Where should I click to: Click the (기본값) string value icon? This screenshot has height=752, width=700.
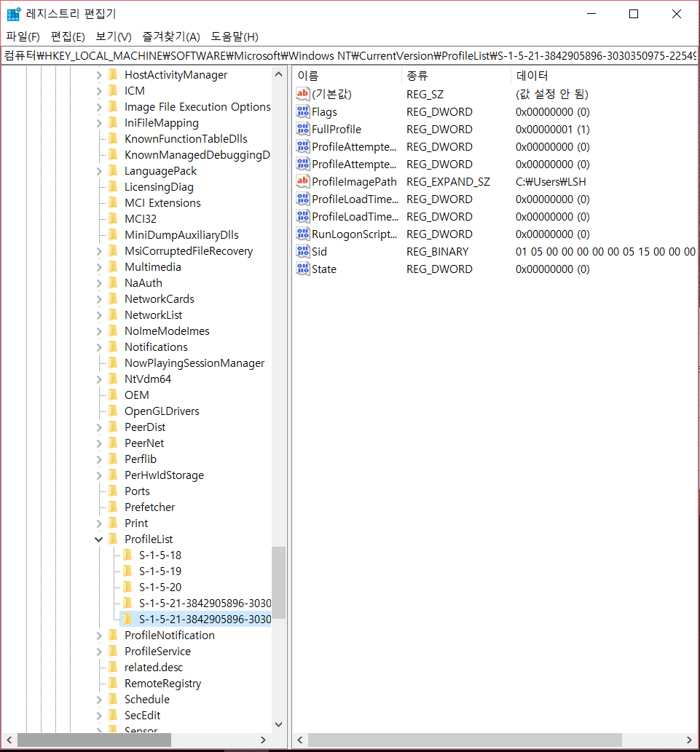pos(303,94)
